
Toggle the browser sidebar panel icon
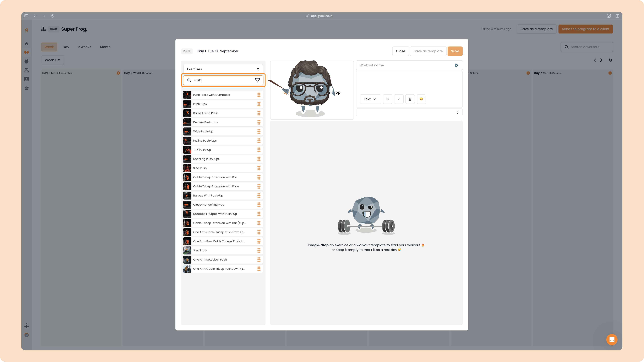coord(26,16)
